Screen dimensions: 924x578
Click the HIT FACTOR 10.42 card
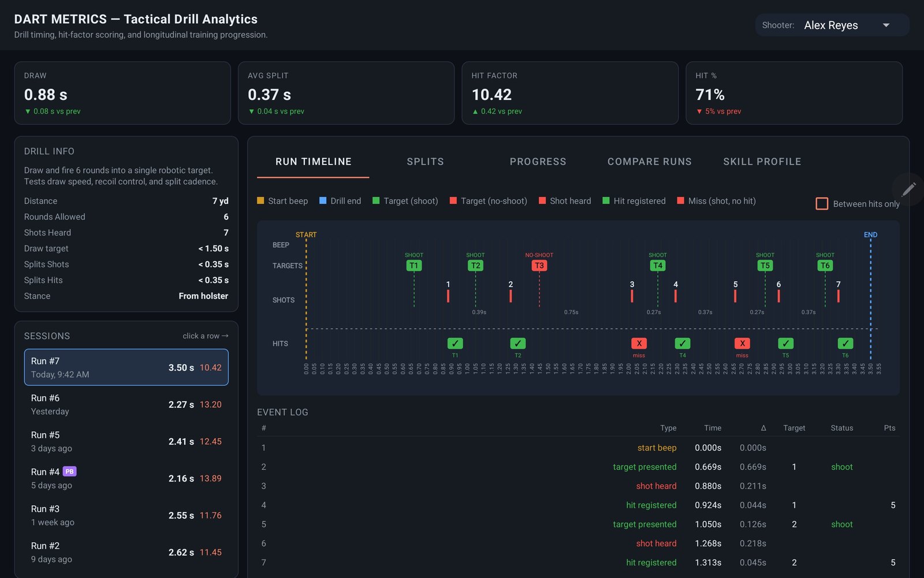570,93
